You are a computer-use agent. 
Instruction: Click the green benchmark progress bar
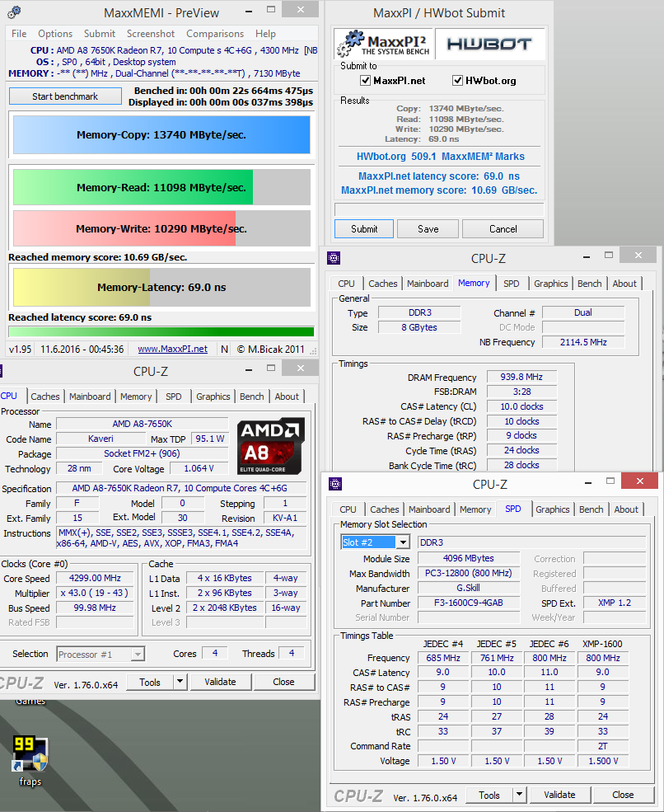(161, 332)
